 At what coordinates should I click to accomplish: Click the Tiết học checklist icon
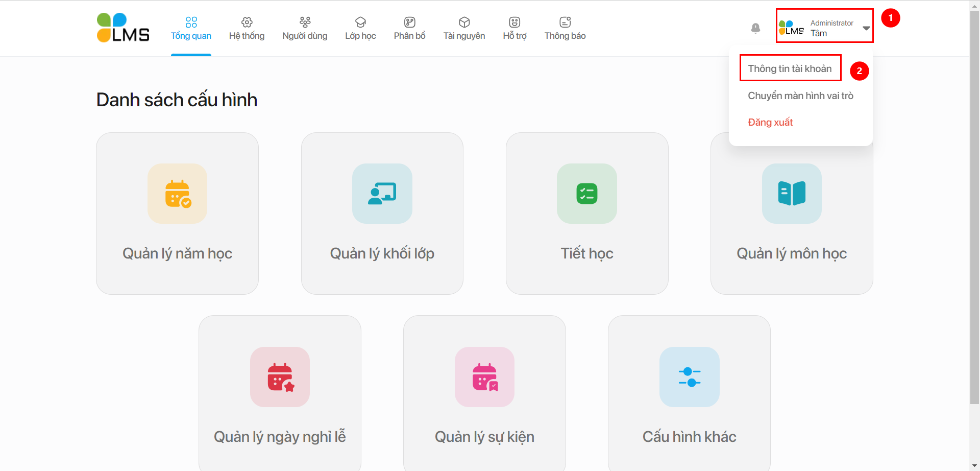pos(586,194)
